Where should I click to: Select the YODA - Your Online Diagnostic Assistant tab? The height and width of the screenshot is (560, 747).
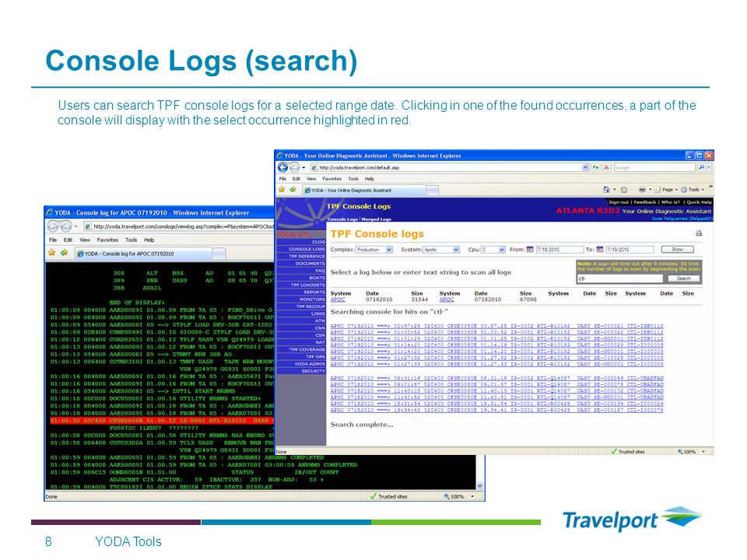364,190
